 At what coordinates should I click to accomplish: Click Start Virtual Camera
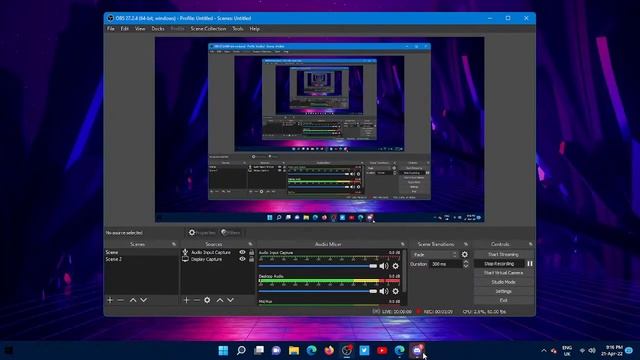(x=503, y=273)
